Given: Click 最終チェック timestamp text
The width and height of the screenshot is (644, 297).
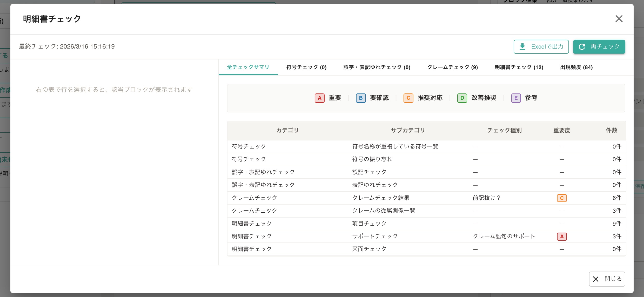Looking at the screenshot, I should [x=67, y=46].
